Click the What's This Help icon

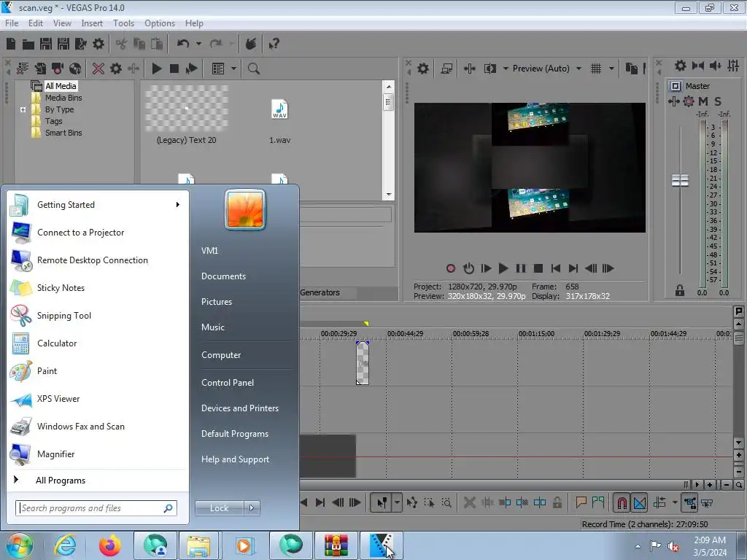coord(274,44)
